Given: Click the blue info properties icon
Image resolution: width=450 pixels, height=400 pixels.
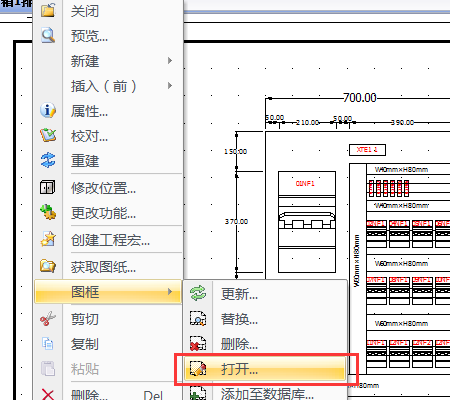Looking at the screenshot, I should click(x=48, y=110).
